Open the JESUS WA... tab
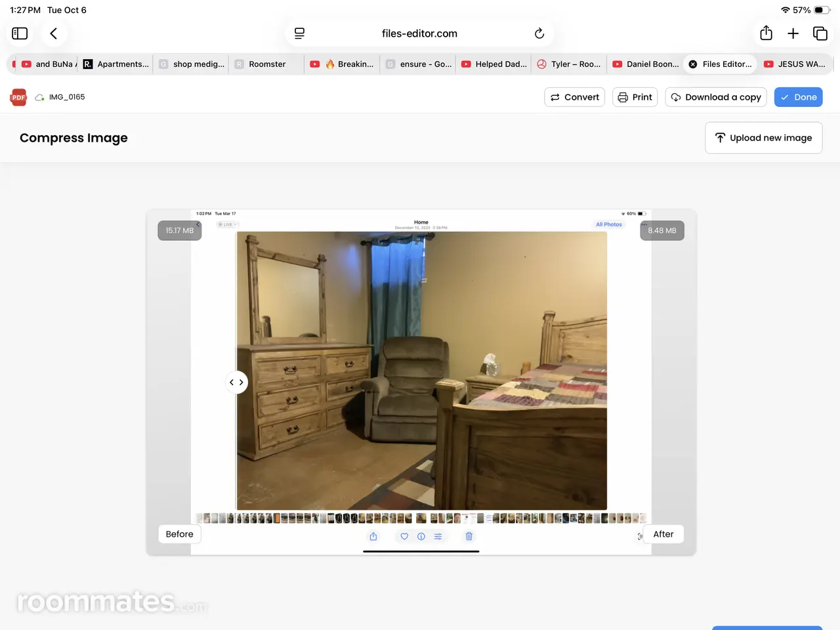The width and height of the screenshot is (840, 630). tap(796, 64)
